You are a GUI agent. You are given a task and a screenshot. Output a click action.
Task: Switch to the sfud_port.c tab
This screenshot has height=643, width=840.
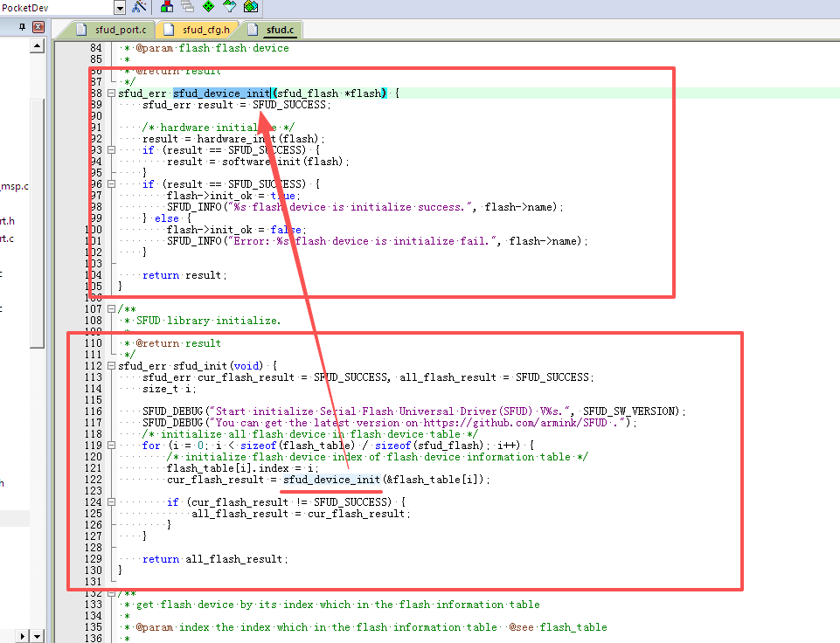(111, 30)
